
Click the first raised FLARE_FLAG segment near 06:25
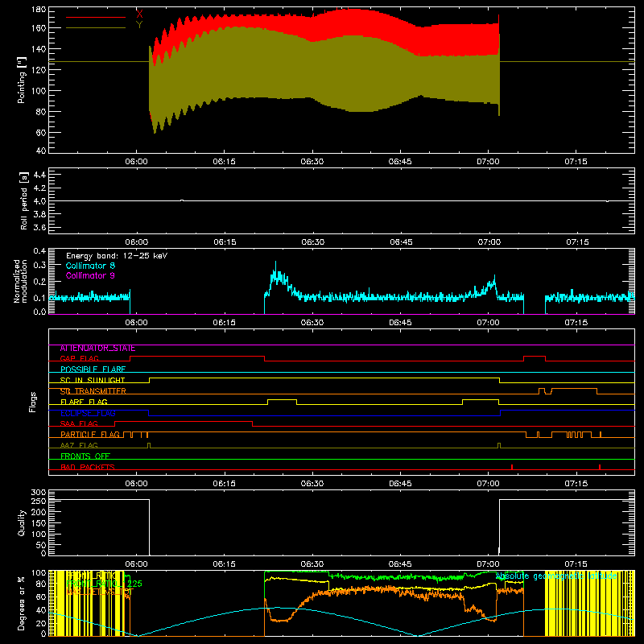[283, 400]
